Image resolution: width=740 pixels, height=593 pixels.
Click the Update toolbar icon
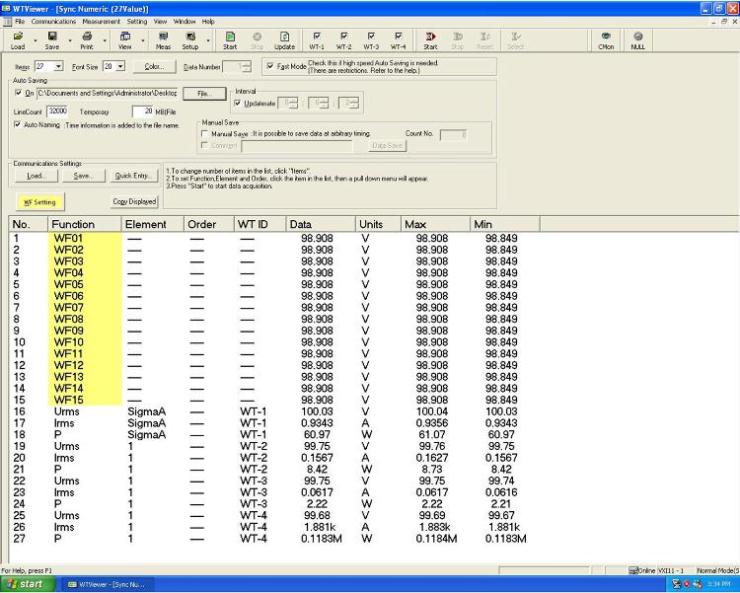click(x=284, y=39)
